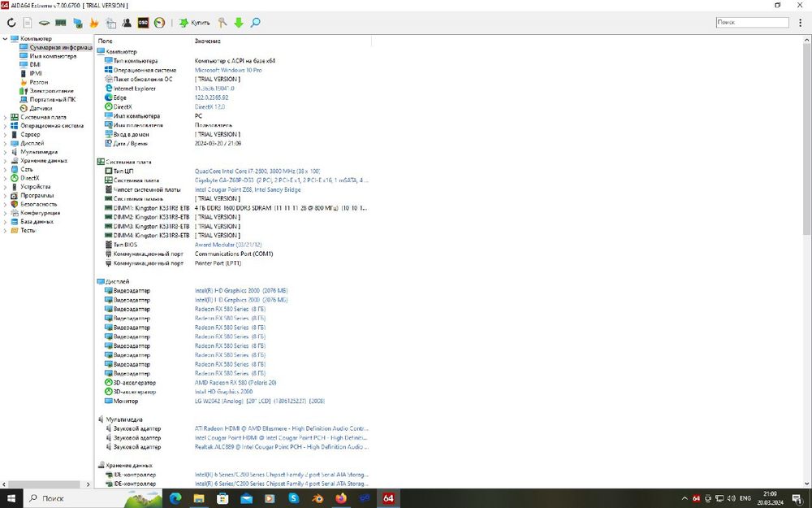Select Безопасность in the tree
812x508 pixels.
tap(38, 204)
